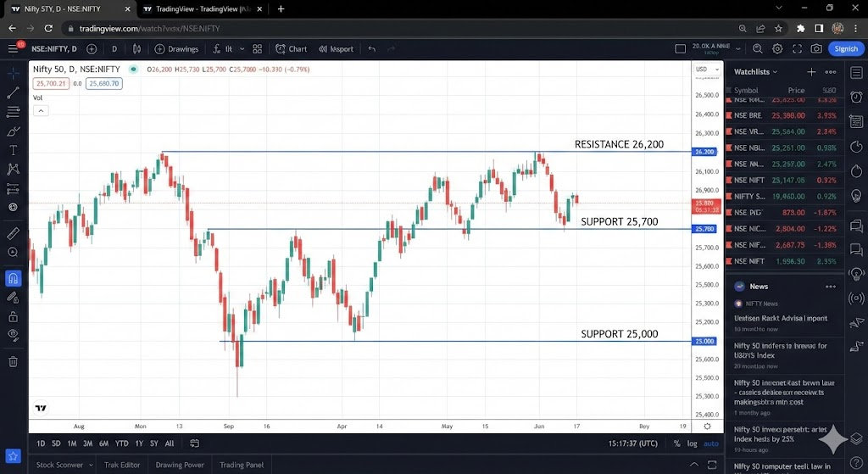Open the indicators dropdown arrow
Image resolution: width=868 pixels, height=474 pixels.
(x=242, y=48)
